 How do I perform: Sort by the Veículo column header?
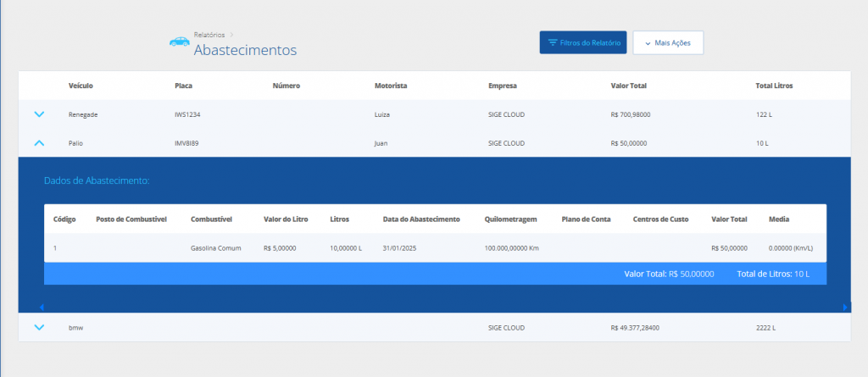pos(81,86)
